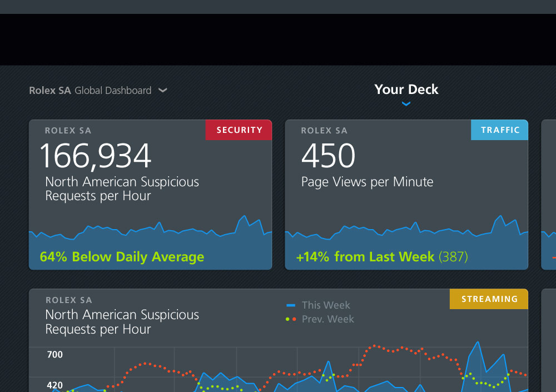The image size is (556, 392).
Task: Click the 700 y-axis label
Action: click(54, 354)
